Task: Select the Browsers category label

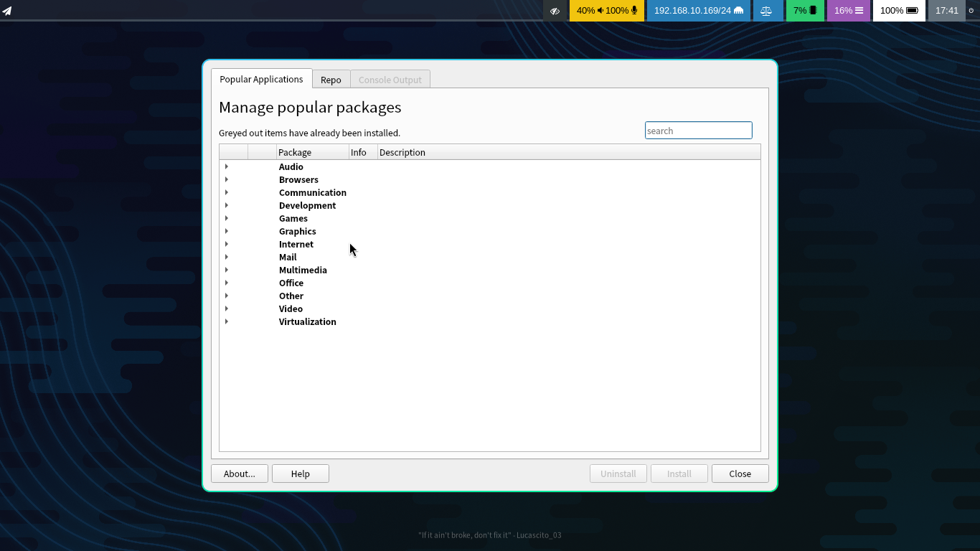Action: point(298,179)
